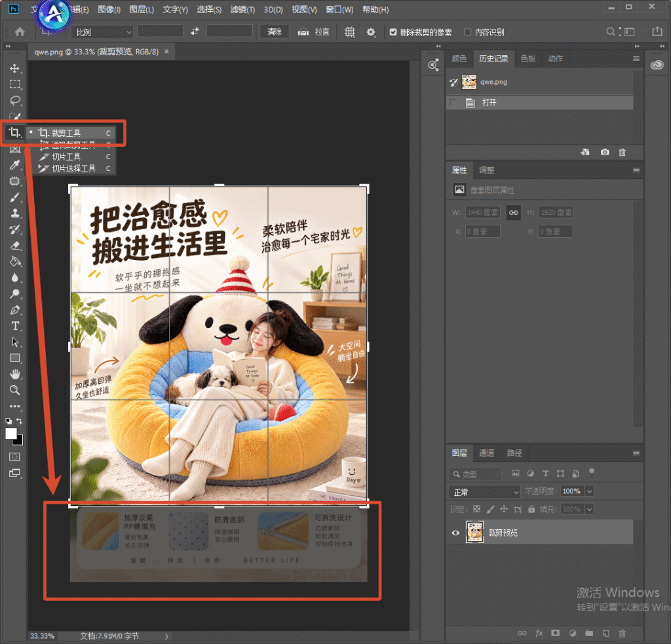Select the Rectangle shape tool
The width and height of the screenshot is (671, 644).
[x=14, y=358]
